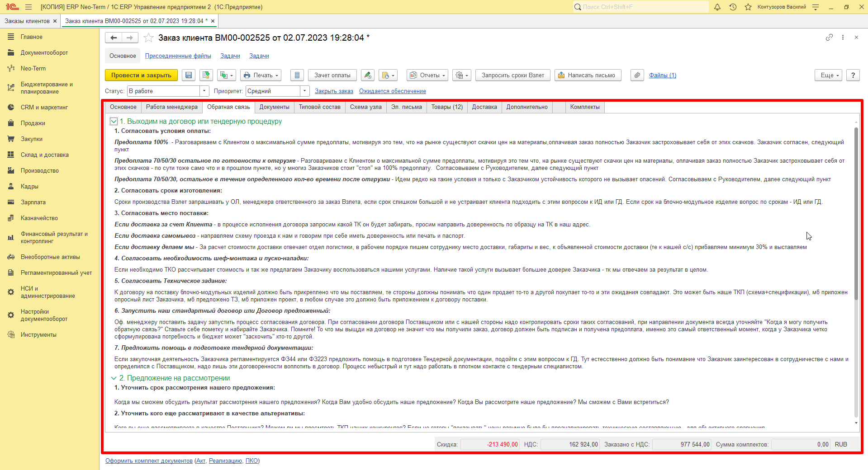Screen dimensions: 868x470
Task: Open the Отчеты dropdown
Action: 427,75
